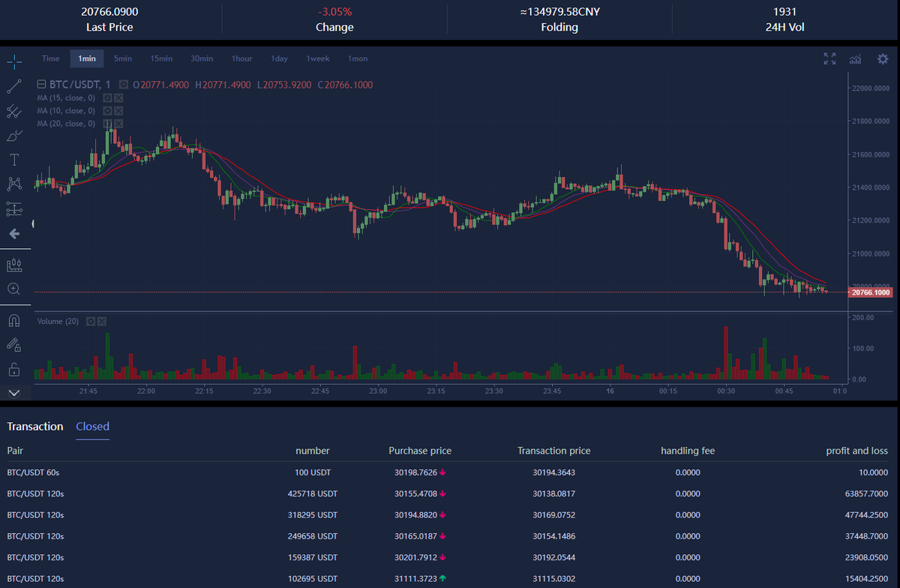Select the 15min interval
900x588 pixels.
tap(161, 58)
